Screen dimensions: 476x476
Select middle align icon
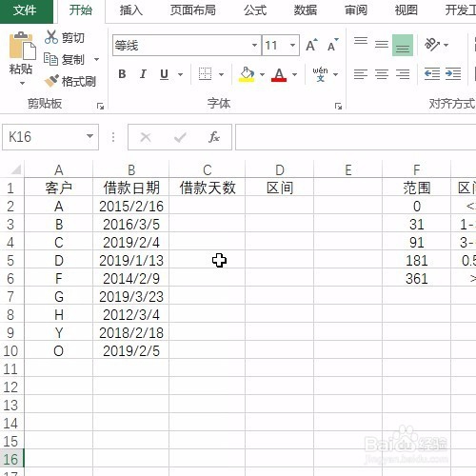[382, 45]
